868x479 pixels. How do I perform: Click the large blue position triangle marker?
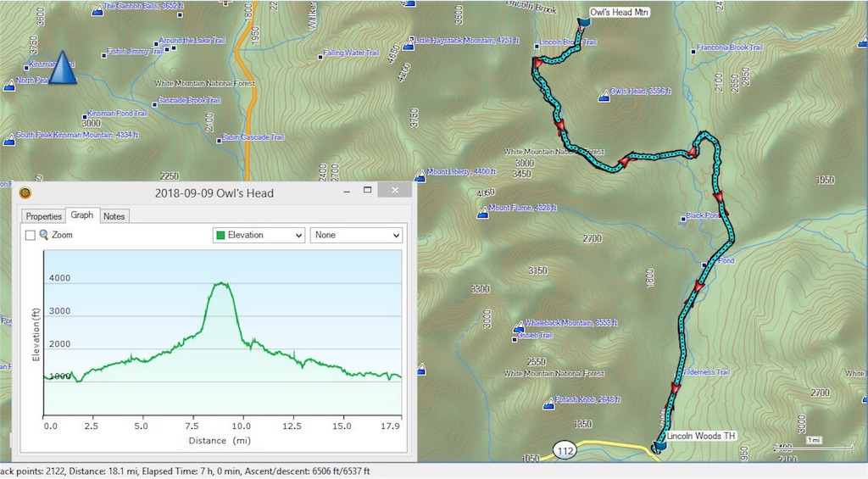pos(63,68)
